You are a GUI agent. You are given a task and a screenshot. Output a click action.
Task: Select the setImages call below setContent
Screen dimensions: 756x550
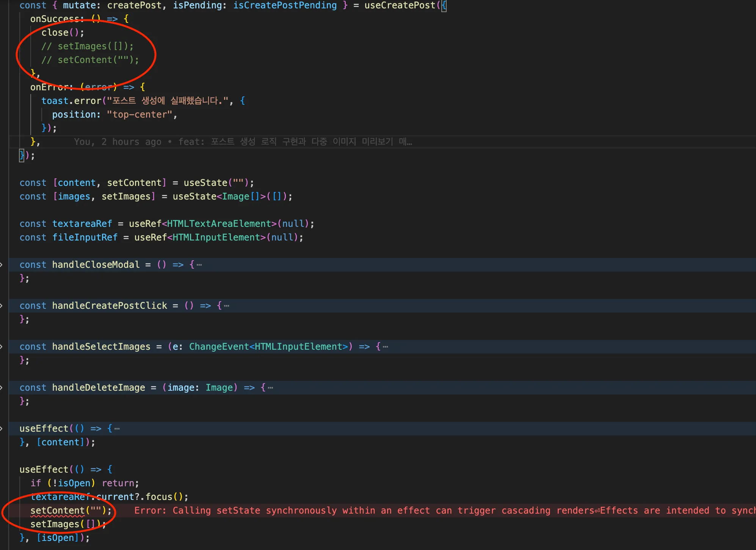click(x=63, y=524)
